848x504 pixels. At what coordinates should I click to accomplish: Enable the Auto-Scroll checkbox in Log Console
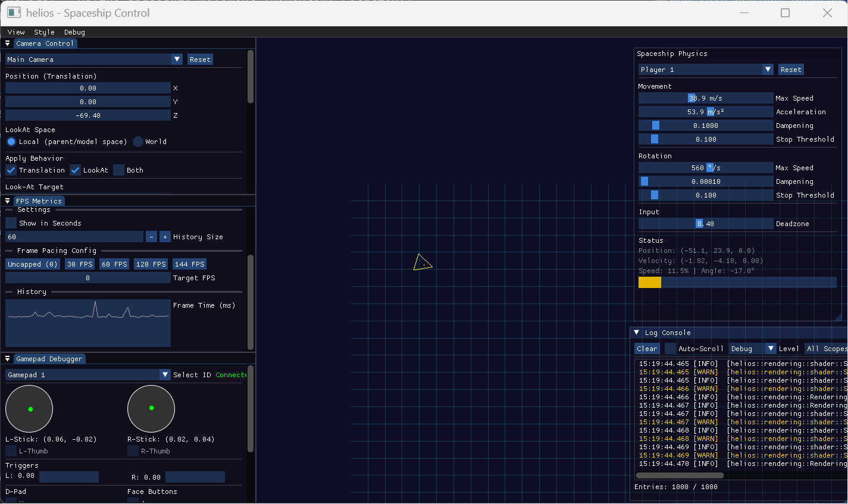(670, 349)
